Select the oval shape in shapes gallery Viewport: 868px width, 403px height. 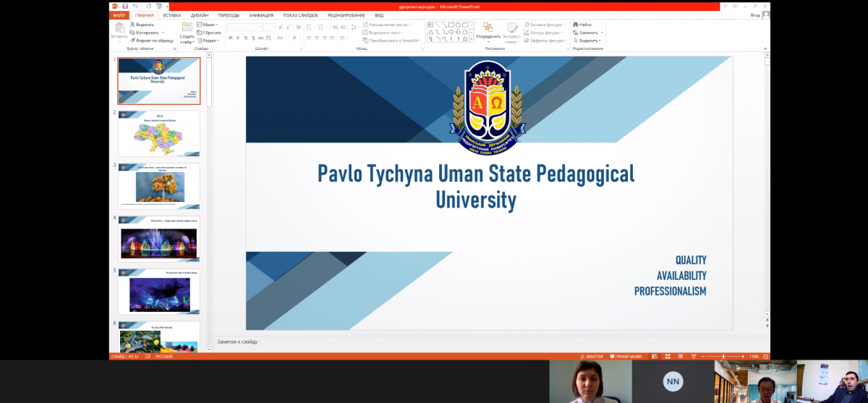(x=458, y=25)
